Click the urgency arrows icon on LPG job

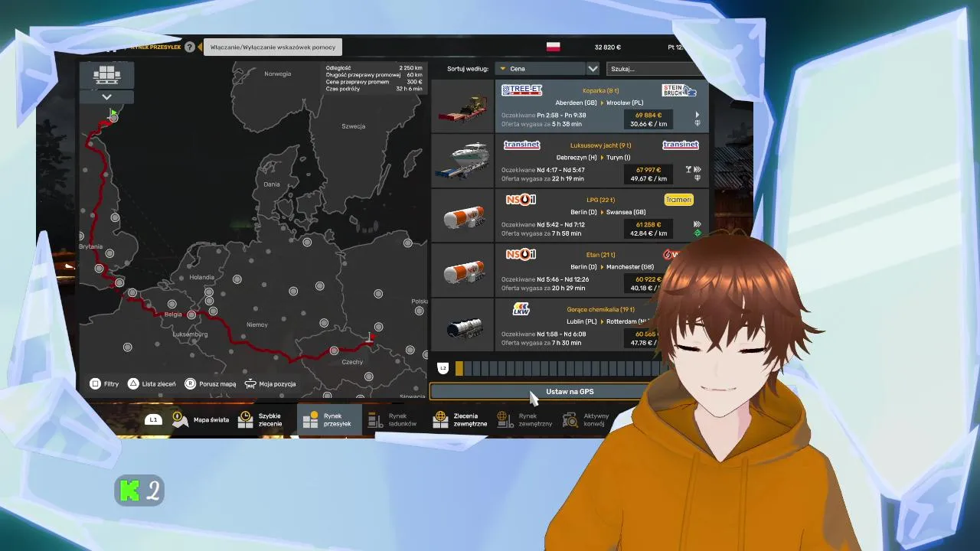[697, 224]
